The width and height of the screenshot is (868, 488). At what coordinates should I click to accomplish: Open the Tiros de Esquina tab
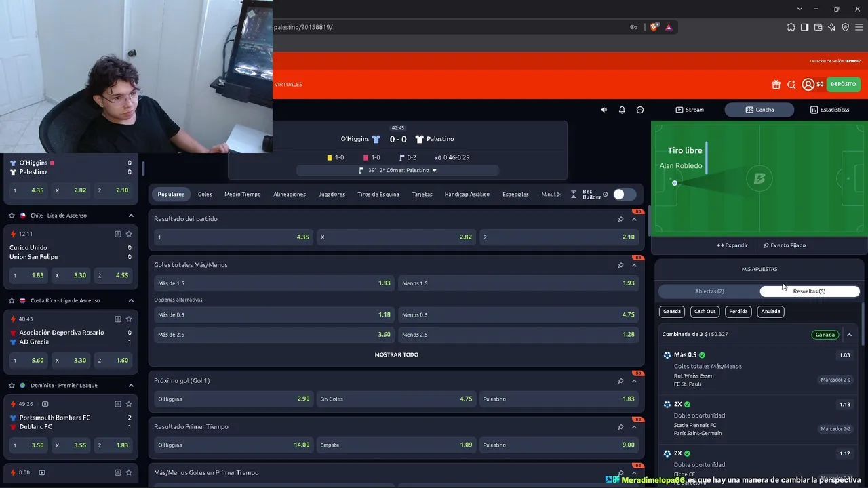click(378, 195)
